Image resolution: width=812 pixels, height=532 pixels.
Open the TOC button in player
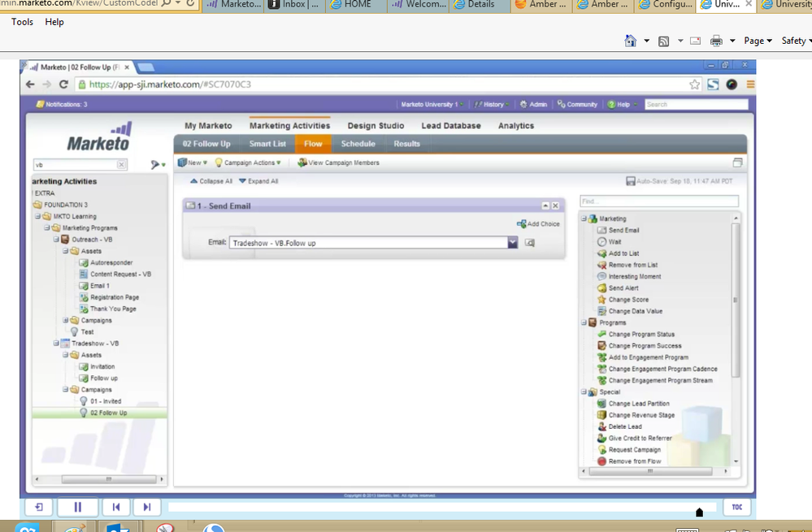(x=737, y=507)
